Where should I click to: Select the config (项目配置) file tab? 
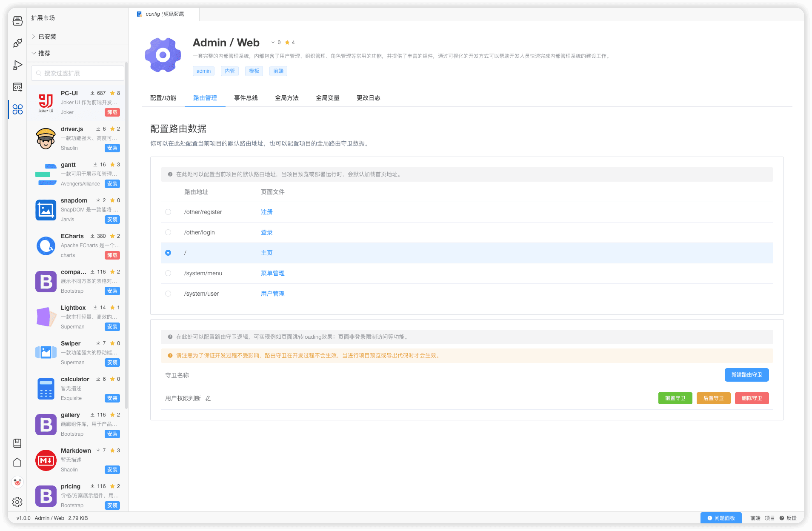164,14
